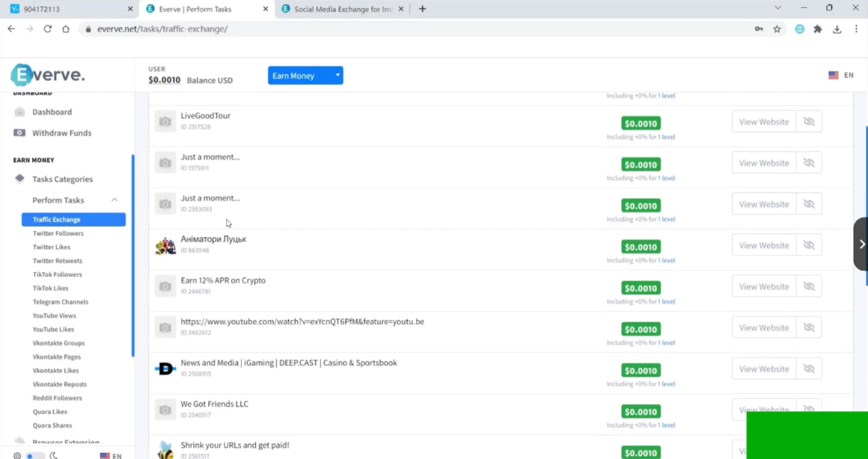Click the green $0.0010 badge for We Got Friends LLC
The image size is (868, 459).
640,412
